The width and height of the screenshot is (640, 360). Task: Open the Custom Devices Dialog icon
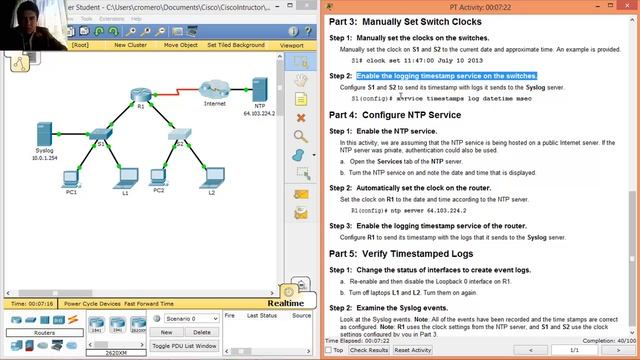[x=192, y=31]
